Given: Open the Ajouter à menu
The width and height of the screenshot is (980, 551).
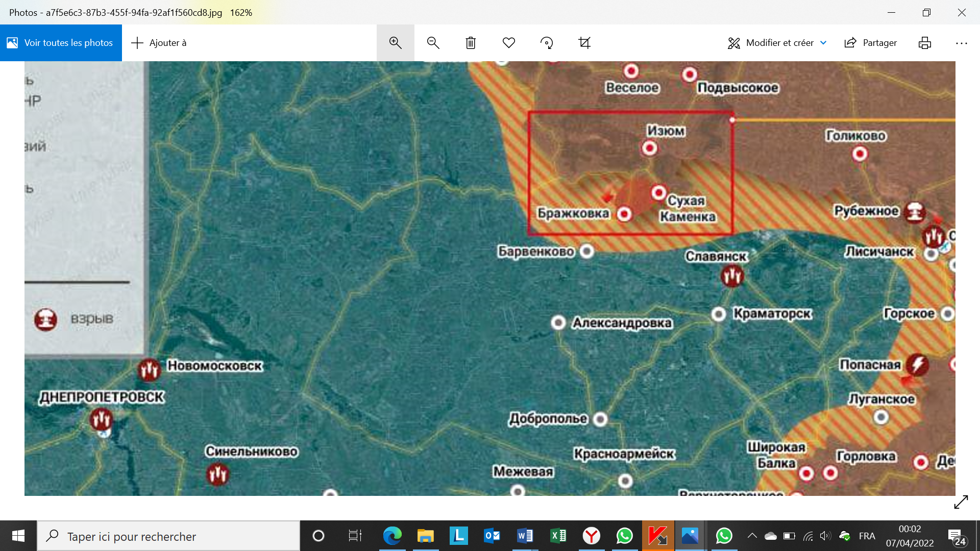Looking at the screenshot, I should tap(159, 43).
